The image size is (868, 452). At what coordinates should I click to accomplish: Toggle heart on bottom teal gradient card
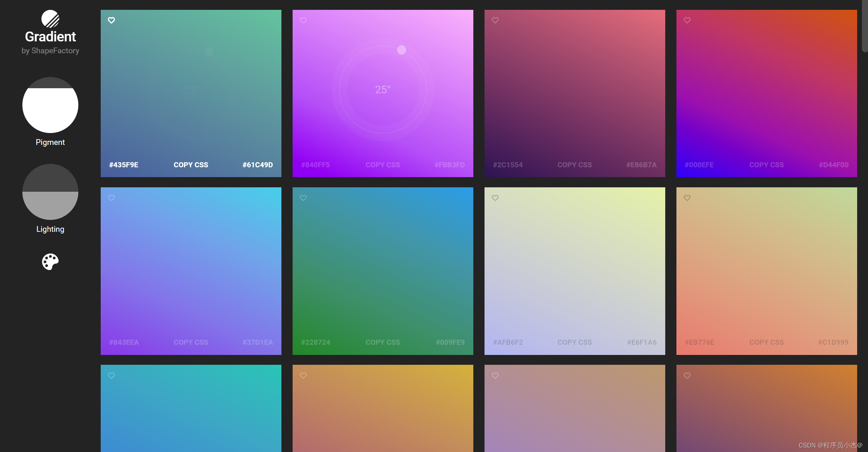pos(111,376)
